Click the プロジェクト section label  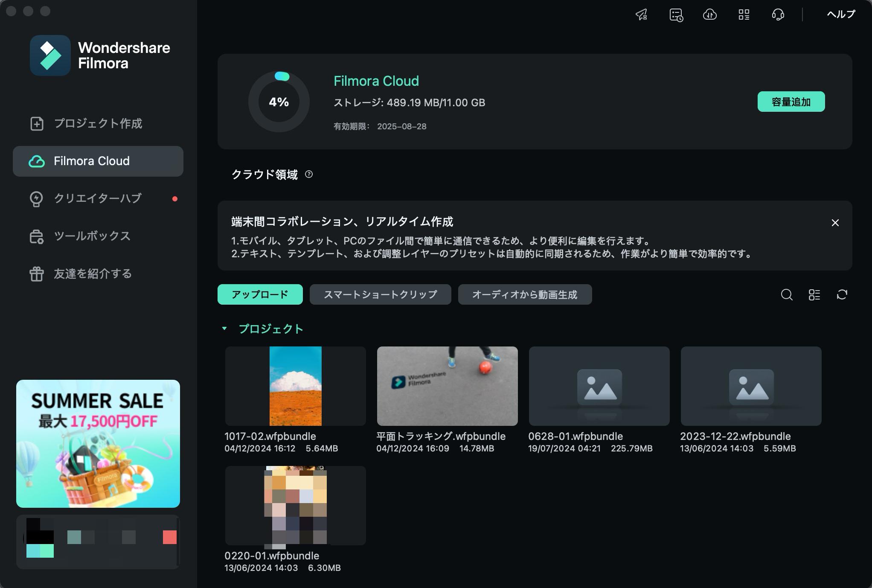[x=271, y=329]
